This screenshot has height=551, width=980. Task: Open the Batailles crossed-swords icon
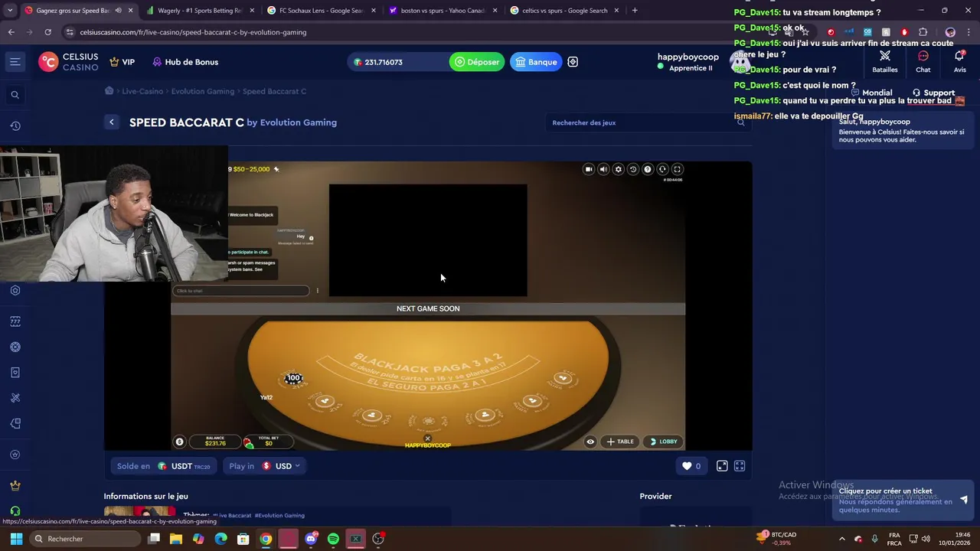[x=885, y=61]
